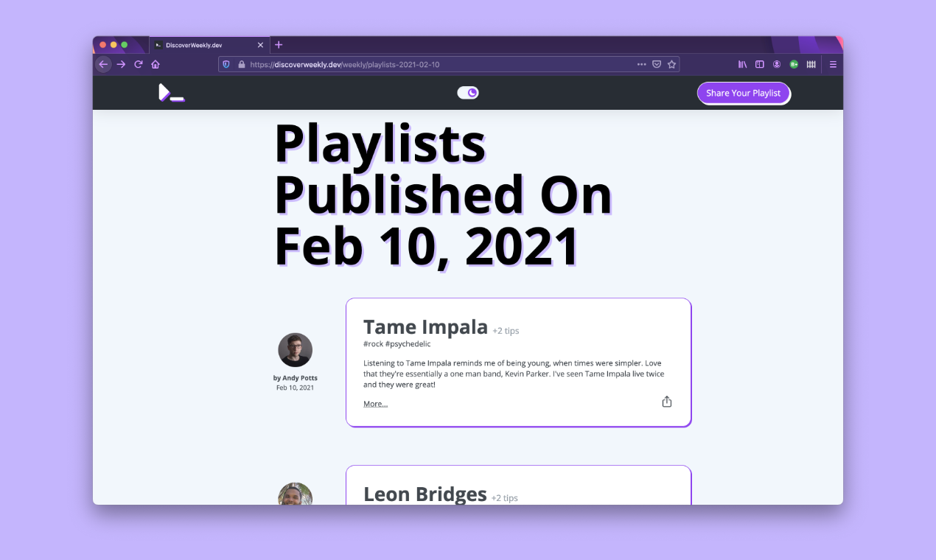Click the DiscoverWeekly logo in header
Viewport: 936px width, 560px height.
[x=171, y=93]
